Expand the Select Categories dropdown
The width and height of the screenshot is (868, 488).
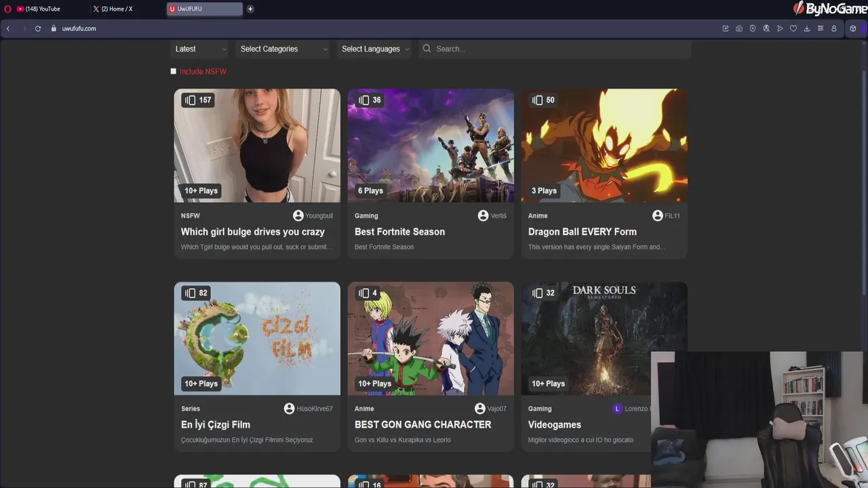283,49
